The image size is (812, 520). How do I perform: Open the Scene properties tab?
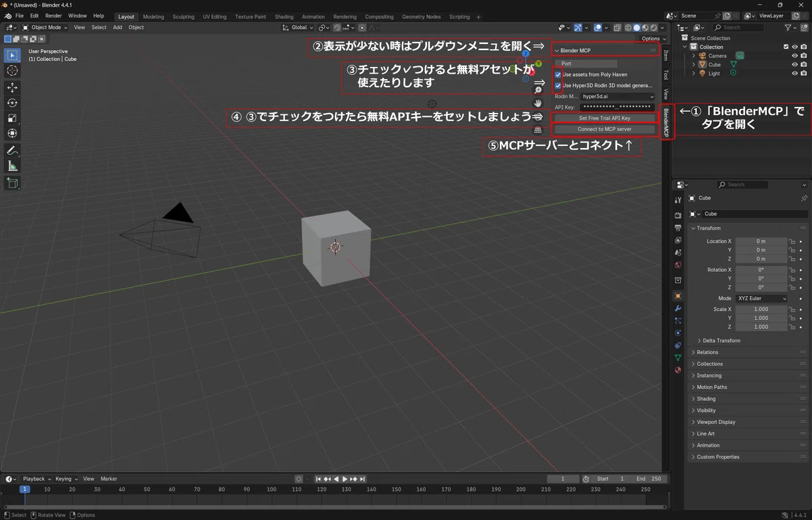(x=678, y=252)
